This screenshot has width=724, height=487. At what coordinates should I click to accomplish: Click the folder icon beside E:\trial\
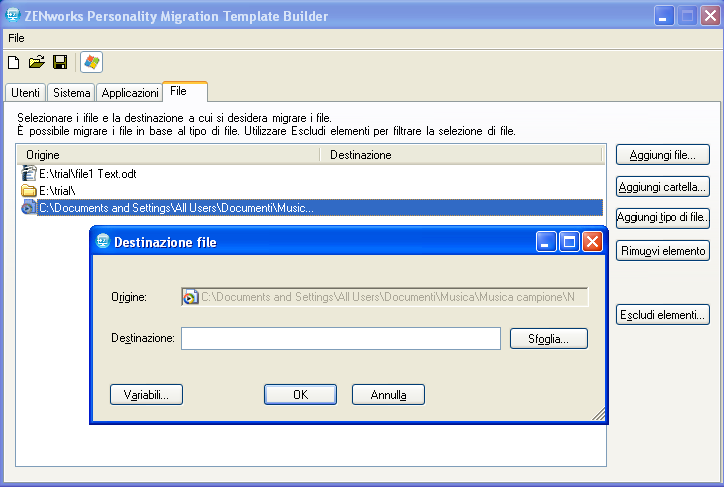tap(29, 191)
